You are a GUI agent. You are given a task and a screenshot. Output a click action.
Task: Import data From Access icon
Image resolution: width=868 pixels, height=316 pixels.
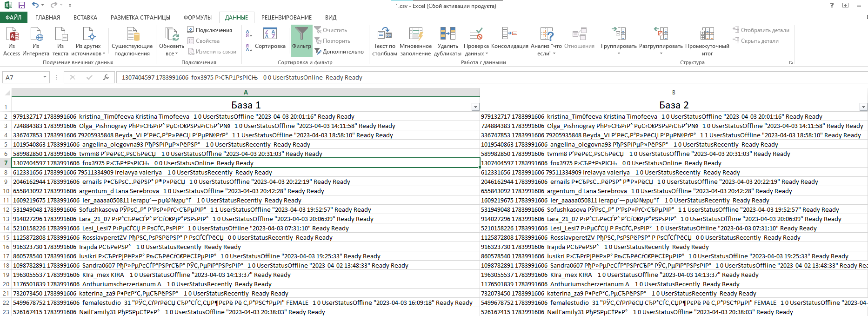[x=12, y=35]
